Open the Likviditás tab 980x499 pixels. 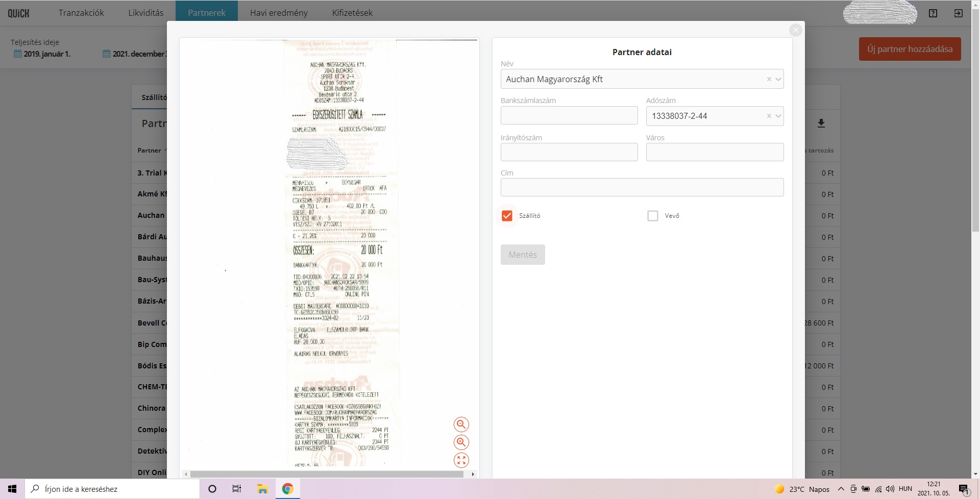(146, 13)
